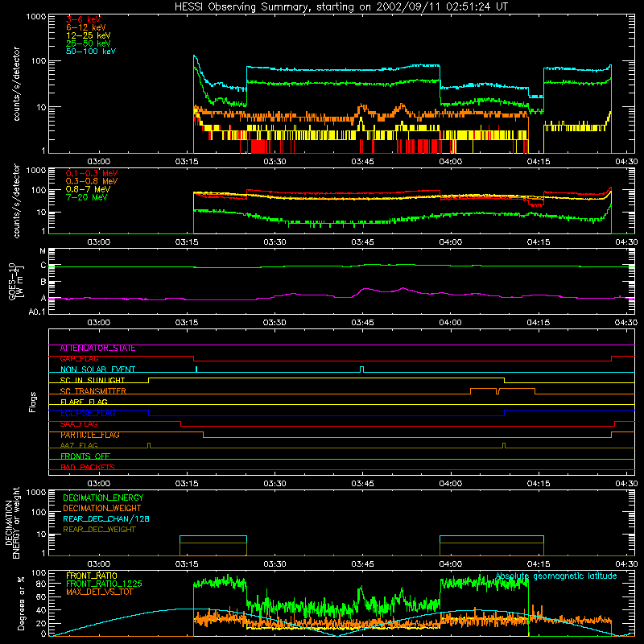This screenshot has height=644, width=644.
Task: Pick the cyan 50-100 keV legend label
Action: click(91, 51)
